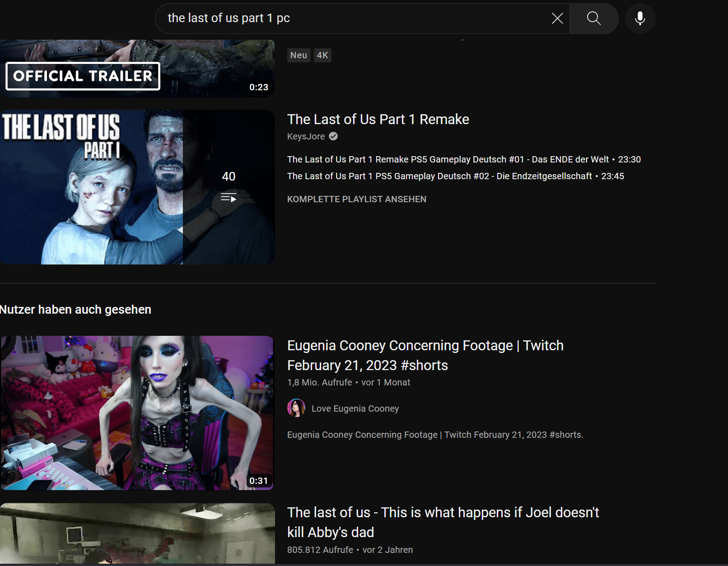Click the 4K badge
728x566 pixels.
pos(322,55)
